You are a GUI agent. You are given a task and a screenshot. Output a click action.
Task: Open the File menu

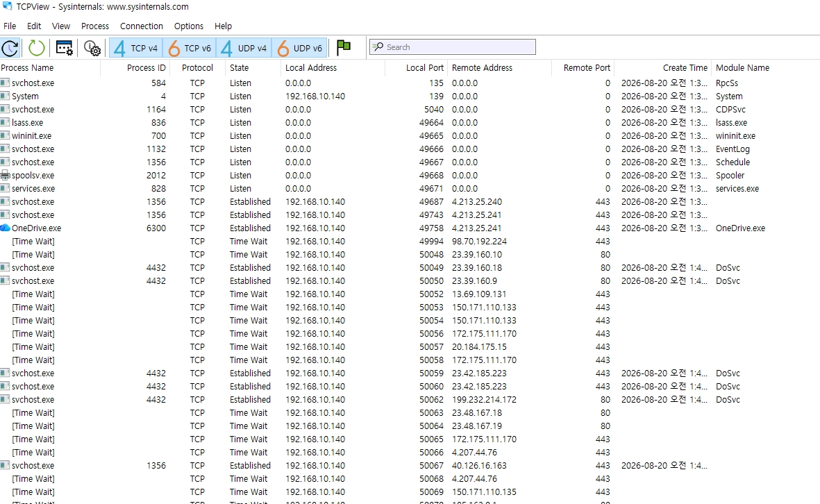pos(10,26)
